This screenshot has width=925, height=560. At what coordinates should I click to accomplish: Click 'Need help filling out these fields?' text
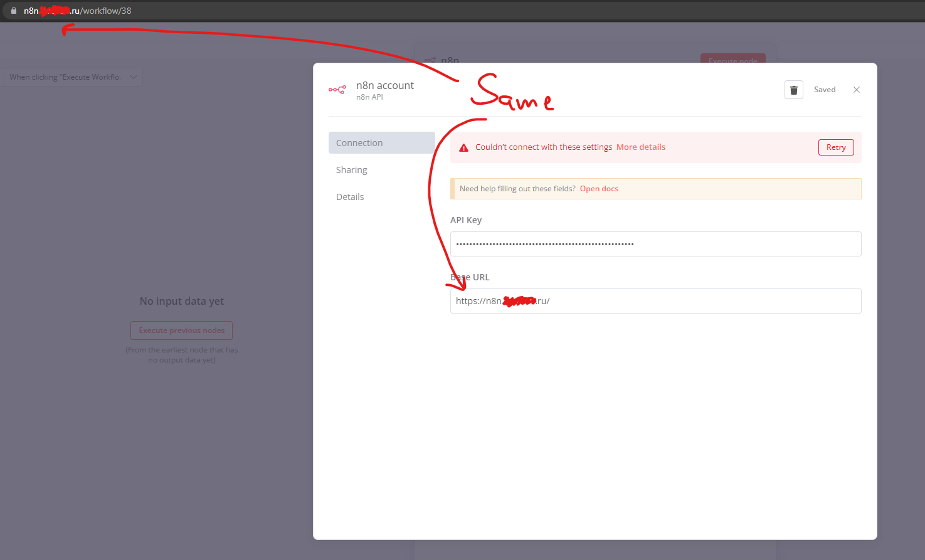point(517,189)
